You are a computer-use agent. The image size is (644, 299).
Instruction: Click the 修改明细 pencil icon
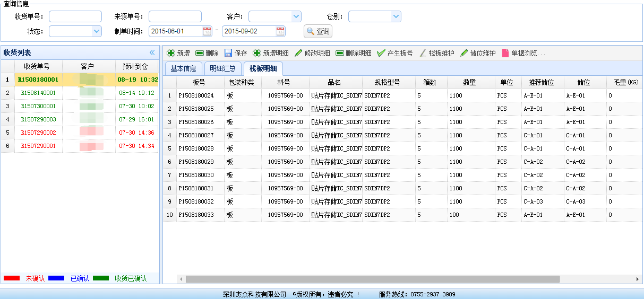coord(298,53)
